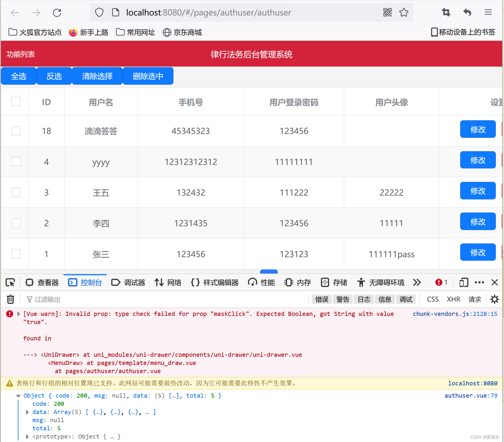
Task: Click the page info icon beside URL
Action: [x=116, y=12]
